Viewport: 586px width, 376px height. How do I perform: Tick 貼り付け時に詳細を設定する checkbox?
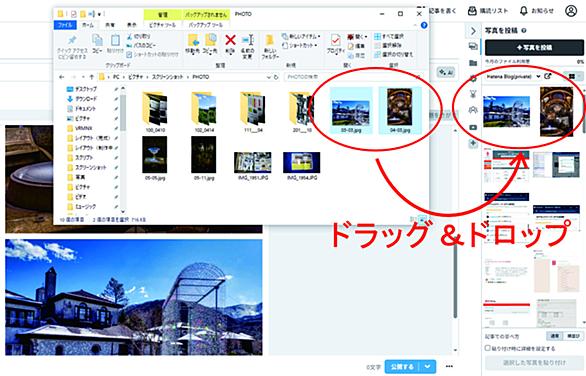[487, 348]
